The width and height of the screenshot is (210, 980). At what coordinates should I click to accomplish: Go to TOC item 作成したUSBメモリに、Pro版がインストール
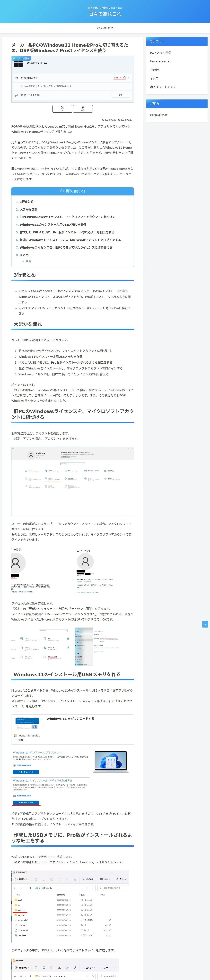(x=67, y=232)
